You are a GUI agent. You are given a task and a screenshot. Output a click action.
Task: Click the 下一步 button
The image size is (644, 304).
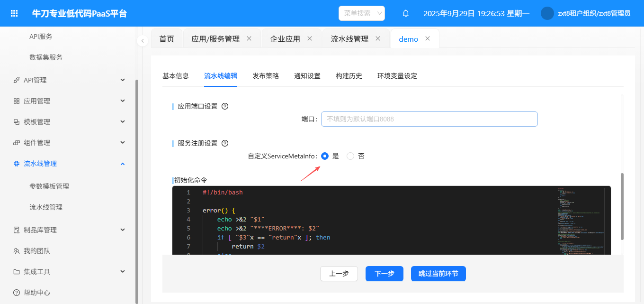pos(384,274)
